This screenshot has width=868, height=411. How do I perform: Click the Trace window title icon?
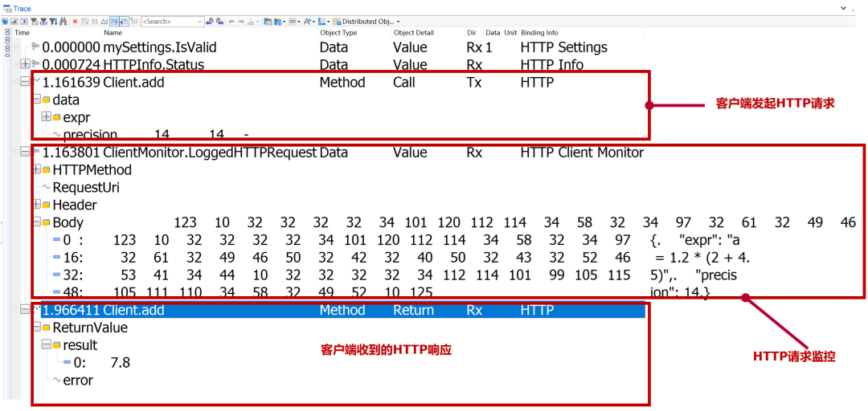pos(6,9)
